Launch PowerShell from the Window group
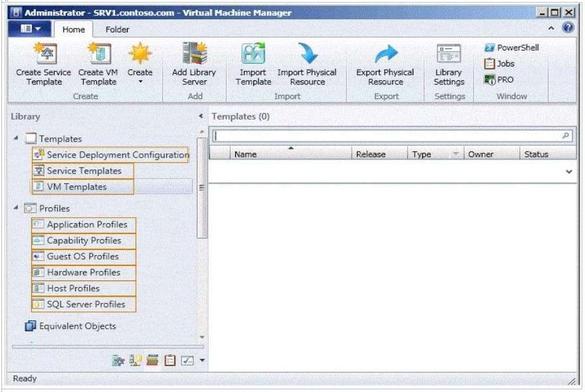 click(511, 48)
